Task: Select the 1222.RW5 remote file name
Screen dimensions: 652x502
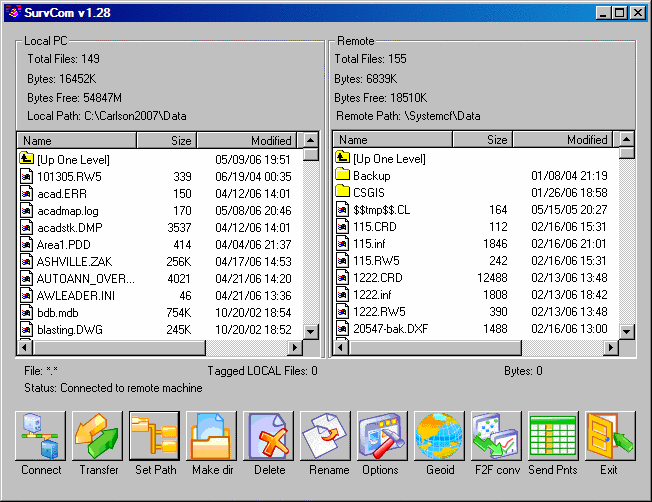Action: pos(379,312)
